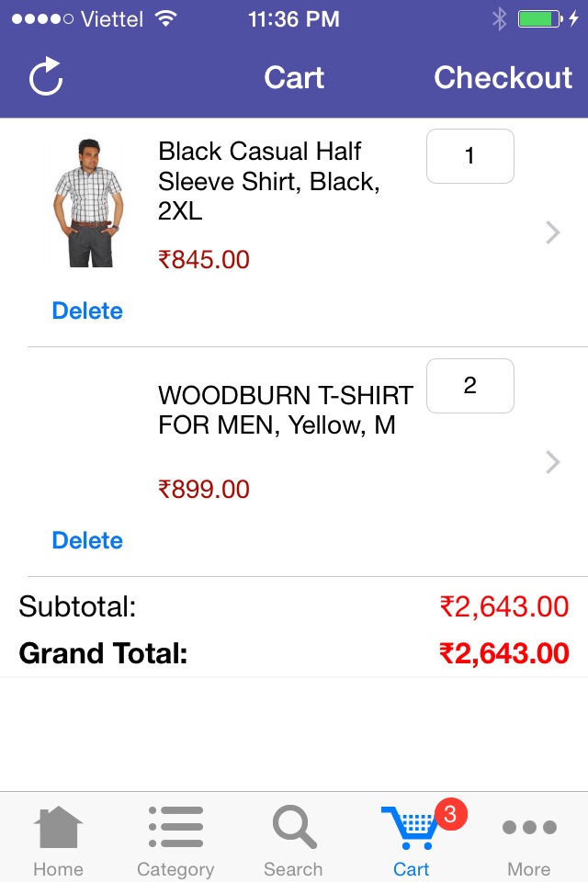Viewport: 588px width, 882px height.
Task: Tap the Black Casual Half Sleeve Shirt title
Action: 269,181
